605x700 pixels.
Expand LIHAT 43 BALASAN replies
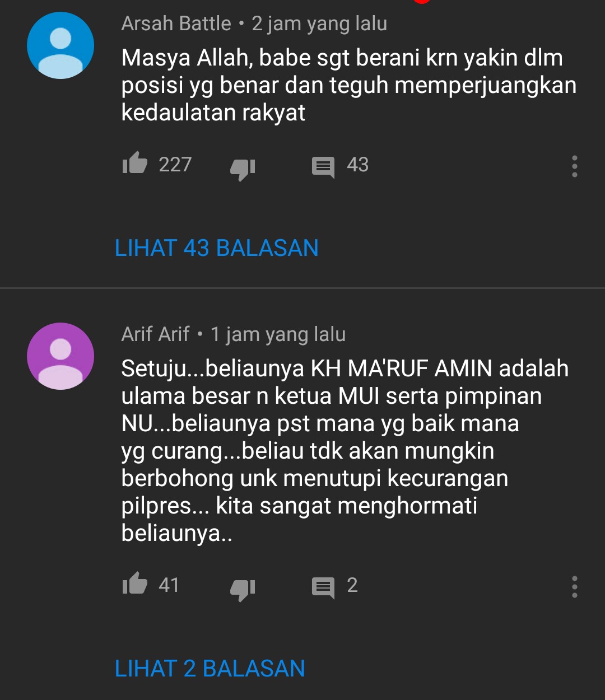tap(216, 248)
